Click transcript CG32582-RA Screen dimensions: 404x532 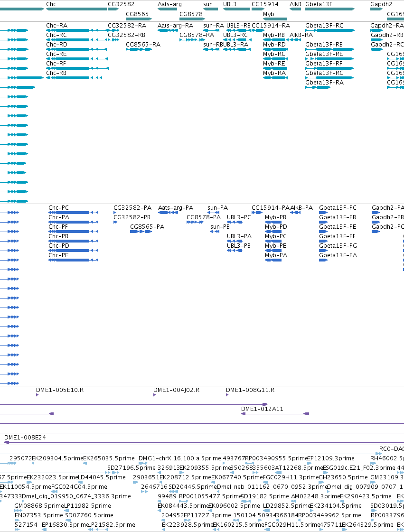pos(127,26)
